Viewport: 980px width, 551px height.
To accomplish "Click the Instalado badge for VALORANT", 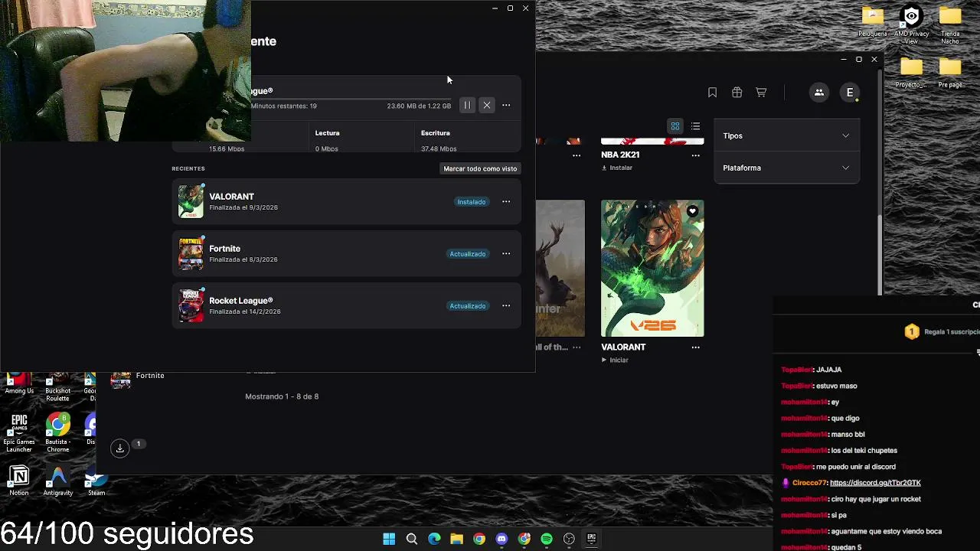I will click(x=472, y=202).
